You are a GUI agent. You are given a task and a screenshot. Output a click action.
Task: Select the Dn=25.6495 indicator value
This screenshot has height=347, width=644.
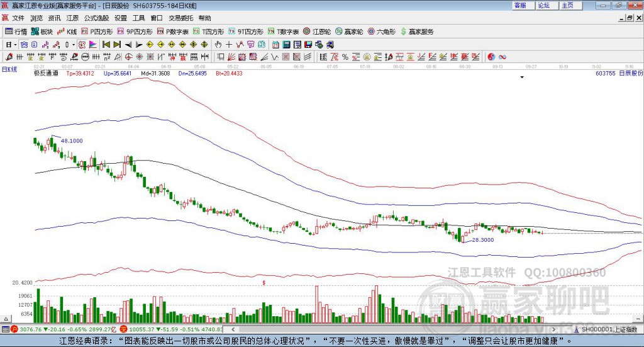pos(192,73)
